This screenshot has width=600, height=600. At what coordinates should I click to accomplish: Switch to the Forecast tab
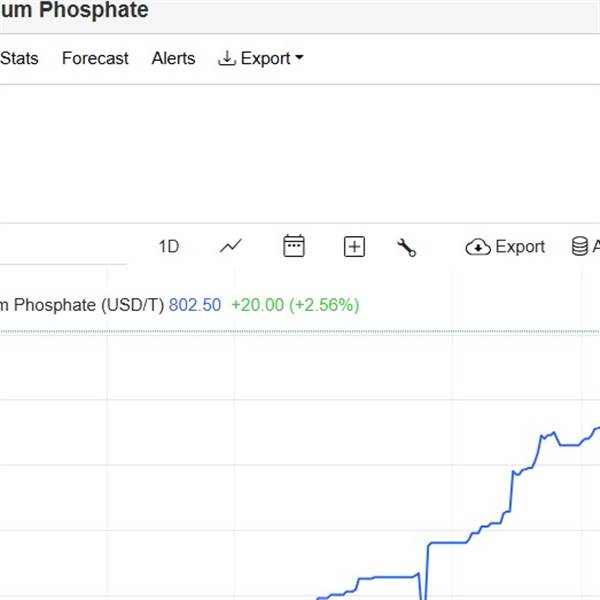95,59
